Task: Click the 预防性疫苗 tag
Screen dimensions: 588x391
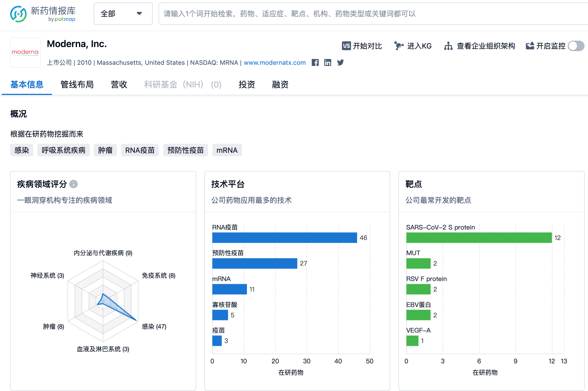Action: click(186, 150)
